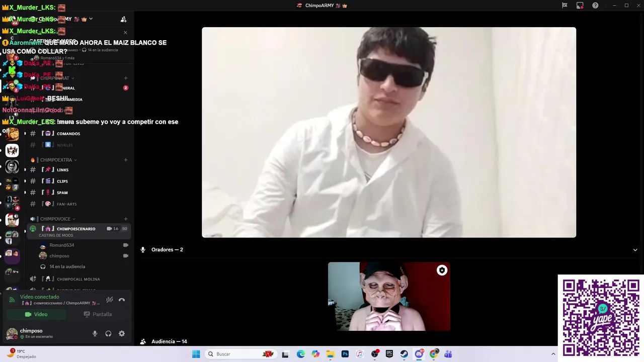Open the COMANDOS text channel
Screen dimensions: 644x362
[68, 134]
